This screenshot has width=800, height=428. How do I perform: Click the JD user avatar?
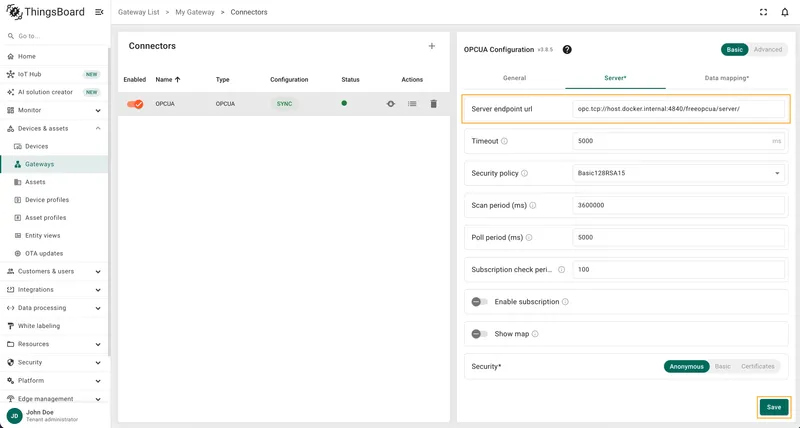[x=14, y=416]
